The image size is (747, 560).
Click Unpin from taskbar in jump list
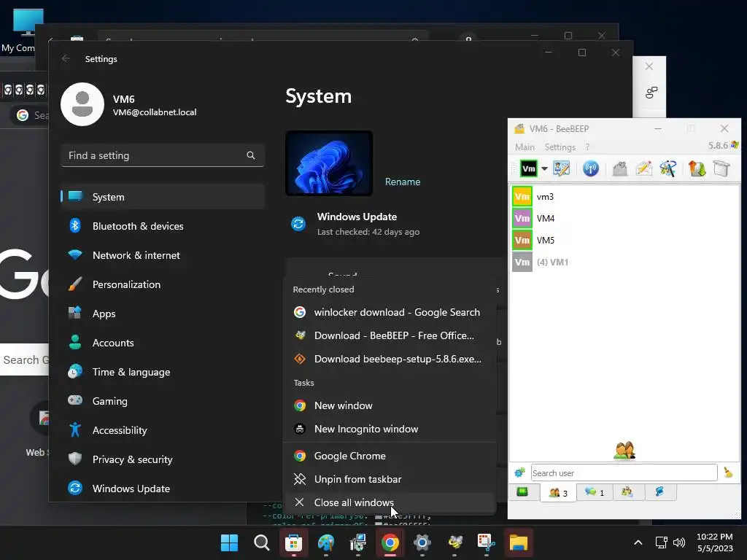[x=390, y=479]
